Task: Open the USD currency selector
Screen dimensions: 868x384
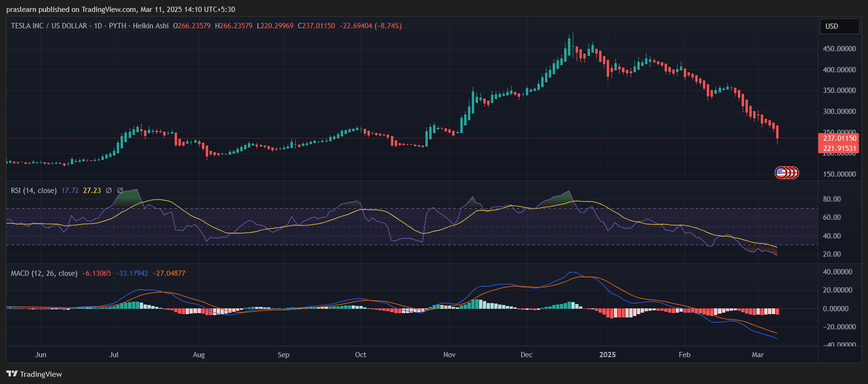Action: [839, 26]
